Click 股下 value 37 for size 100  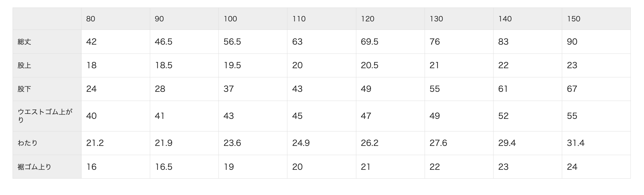(x=229, y=89)
